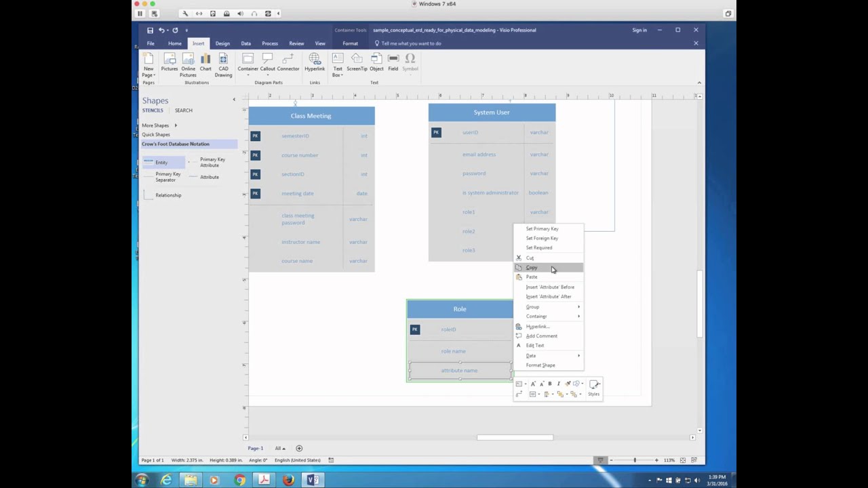Open Text Box dropdown
The image size is (868, 488).
(338, 73)
